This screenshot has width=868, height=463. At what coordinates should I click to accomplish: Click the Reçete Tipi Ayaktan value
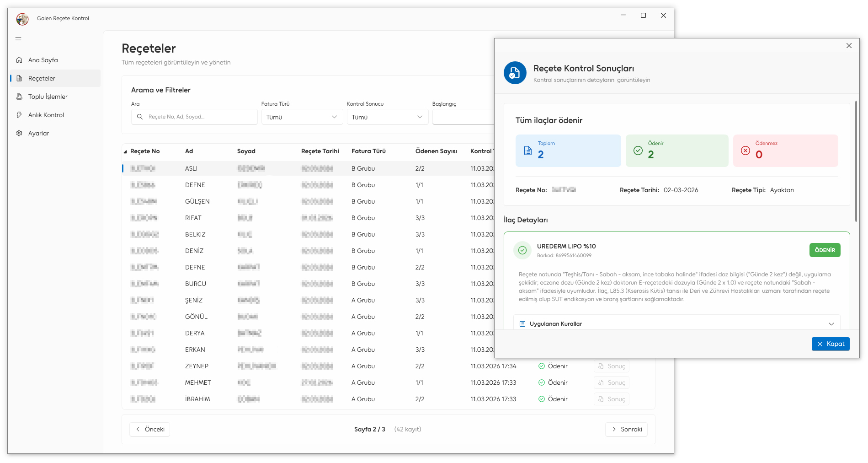coord(782,190)
